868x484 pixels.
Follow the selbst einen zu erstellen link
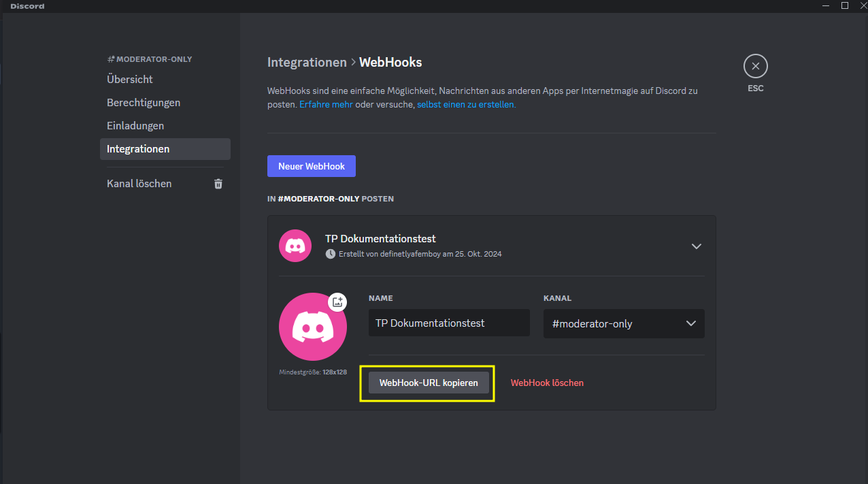(x=466, y=105)
